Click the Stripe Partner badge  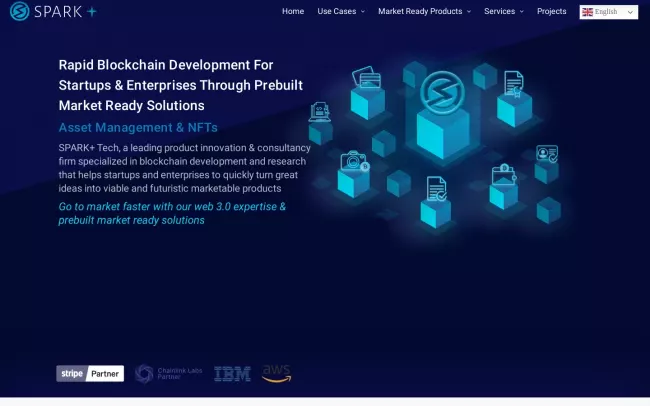(90, 374)
